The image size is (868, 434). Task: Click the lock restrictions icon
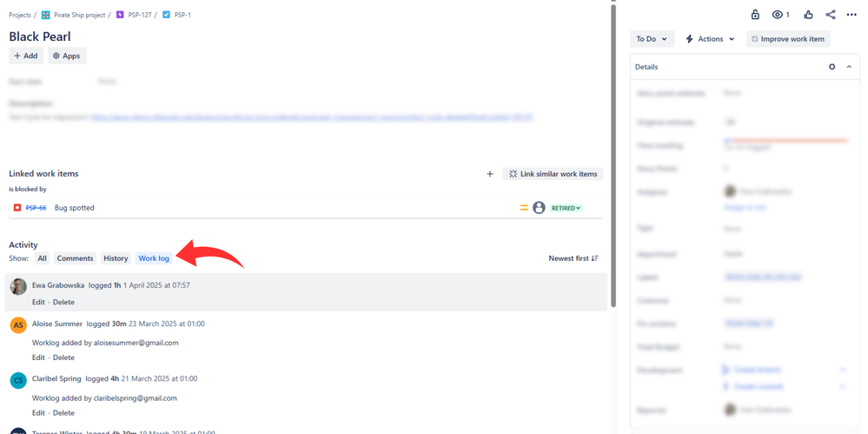[755, 15]
